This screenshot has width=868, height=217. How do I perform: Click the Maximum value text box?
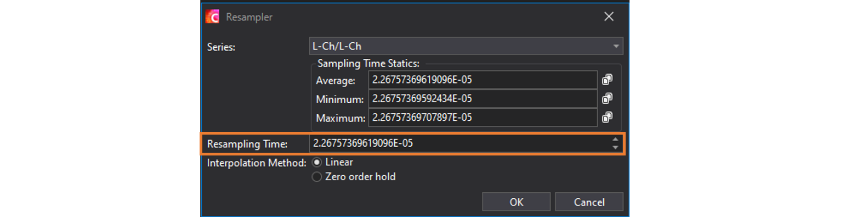[x=483, y=117]
